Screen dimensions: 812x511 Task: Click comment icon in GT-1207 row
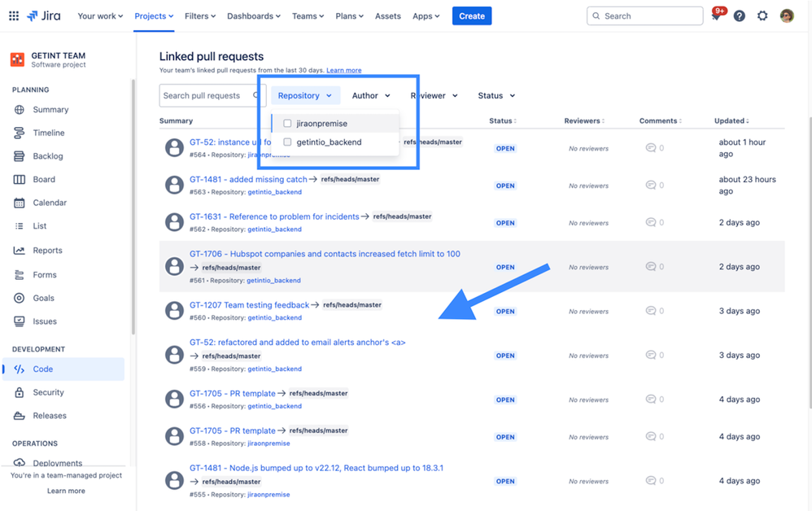(x=651, y=311)
